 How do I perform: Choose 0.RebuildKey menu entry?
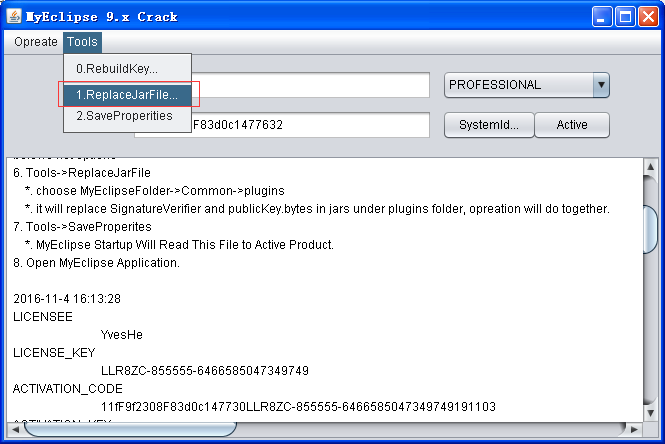pyautogui.click(x=127, y=69)
